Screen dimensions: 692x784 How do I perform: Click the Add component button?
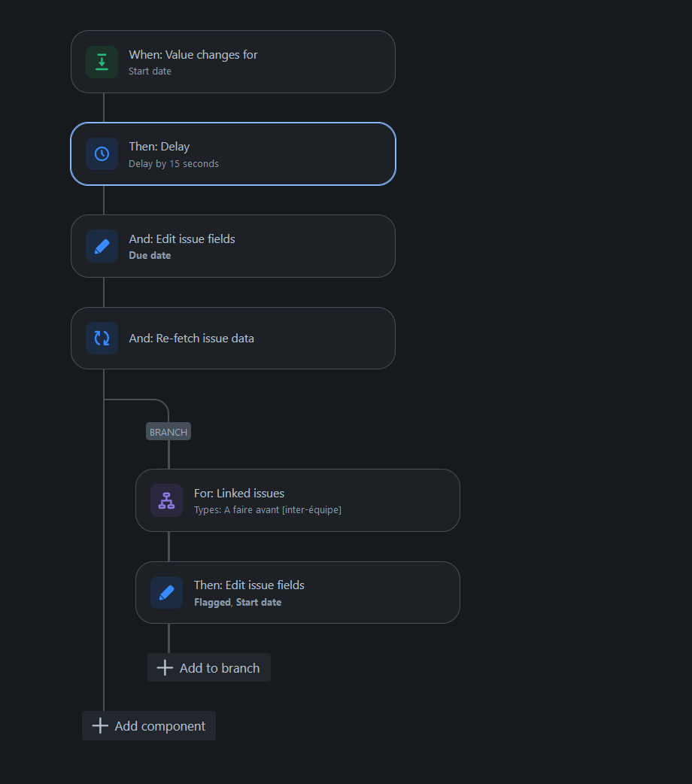149,726
